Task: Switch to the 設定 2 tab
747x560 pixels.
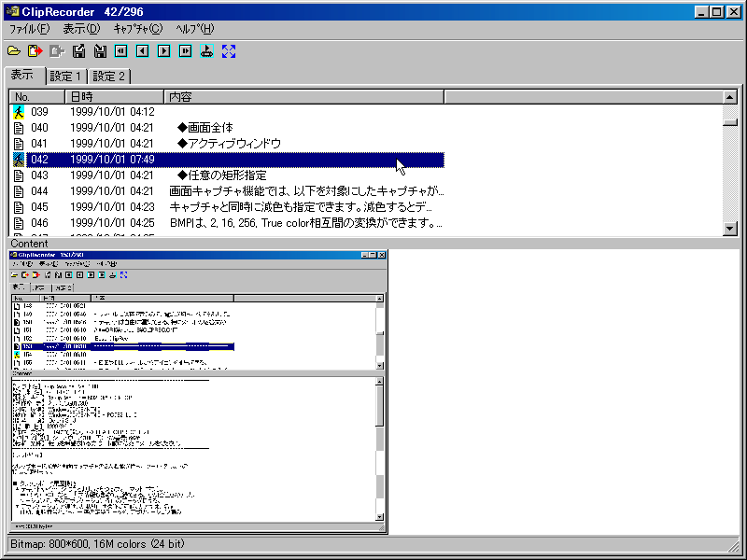Action: [108, 77]
